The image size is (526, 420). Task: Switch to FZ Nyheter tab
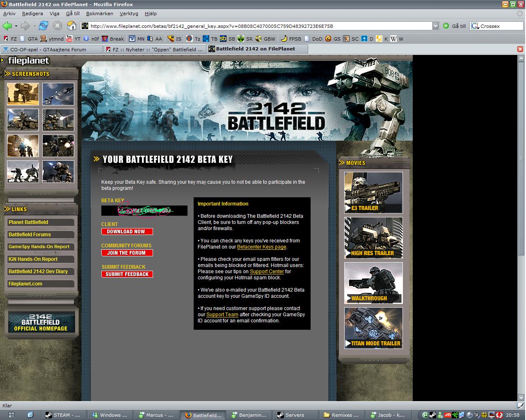pyautogui.click(x=155, y=49)
